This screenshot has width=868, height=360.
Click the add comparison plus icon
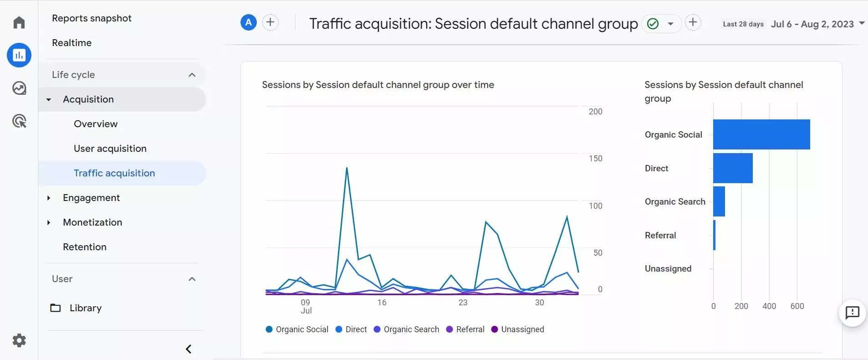[x=271, y=22]
